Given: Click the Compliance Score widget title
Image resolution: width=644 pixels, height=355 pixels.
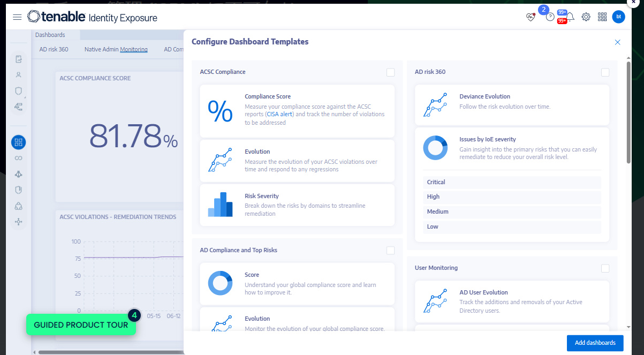Looking at the screenshot, I should point(268,97).
